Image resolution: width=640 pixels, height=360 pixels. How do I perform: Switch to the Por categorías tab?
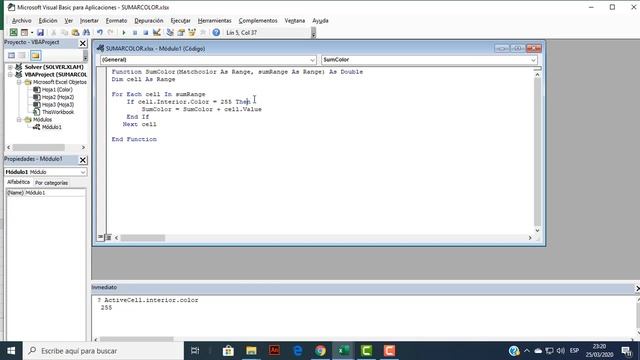51,183
